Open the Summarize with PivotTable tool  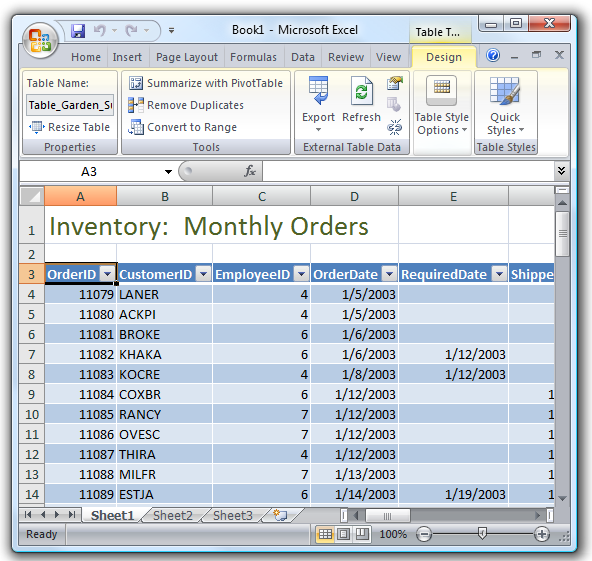pos(206,83)
